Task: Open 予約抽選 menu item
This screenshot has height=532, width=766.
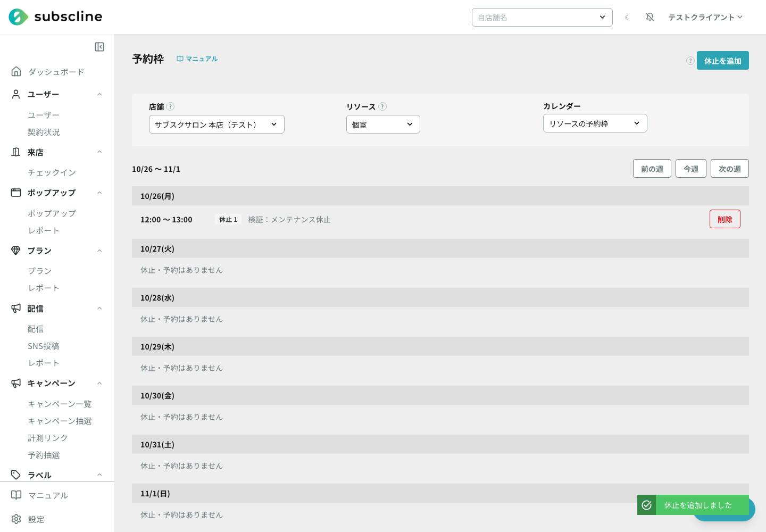Action: (44, 455)
